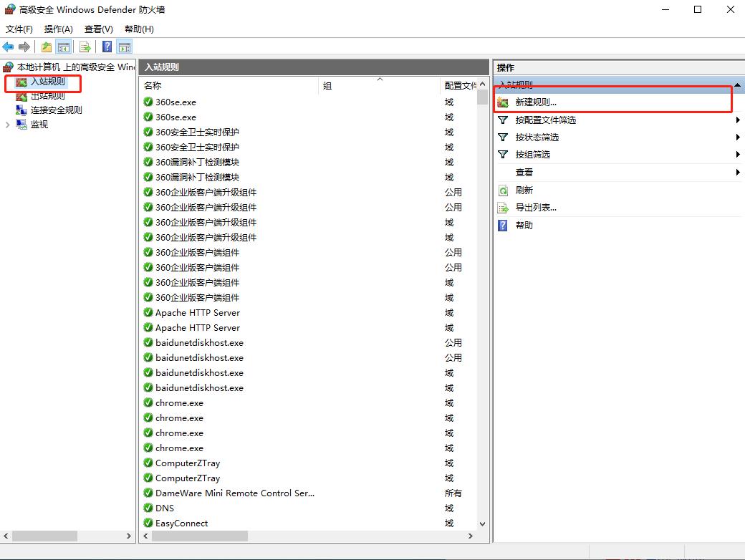The width and height of the screenshot is (745, 560).
Task: Select the DNS rule
Action: pyautogui.click(x=165, y=508)
